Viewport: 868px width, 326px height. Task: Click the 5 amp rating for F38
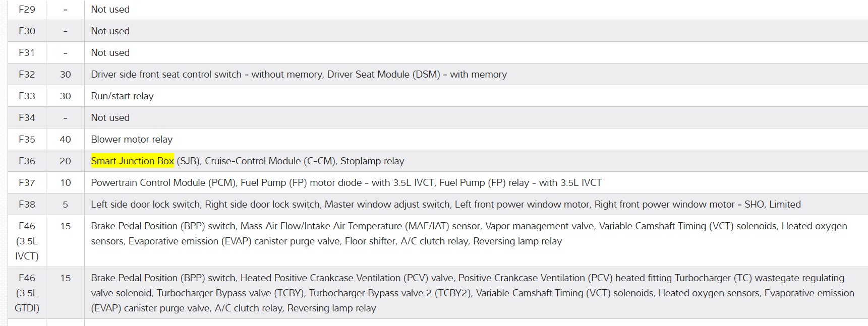[65, 205]
